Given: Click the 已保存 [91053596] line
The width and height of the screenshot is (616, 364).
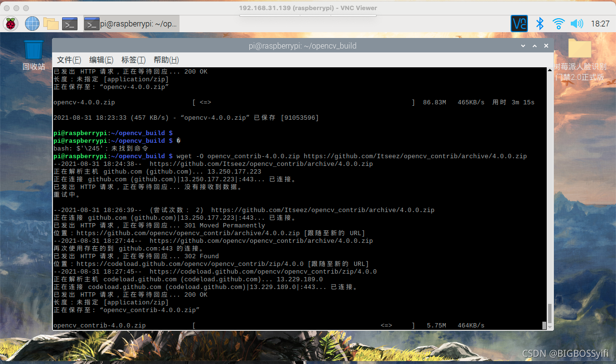Looking at the screenshot, I should (x=186, y=118).
